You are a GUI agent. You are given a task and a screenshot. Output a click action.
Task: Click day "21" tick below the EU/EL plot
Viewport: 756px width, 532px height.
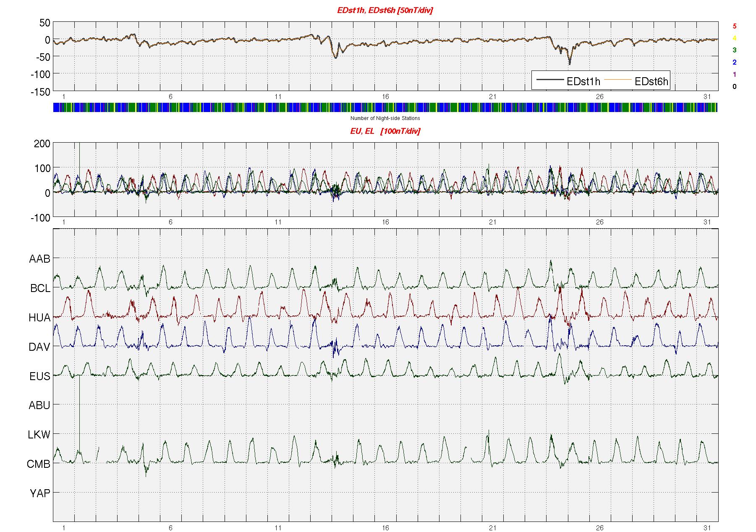[x=492, y=222]
